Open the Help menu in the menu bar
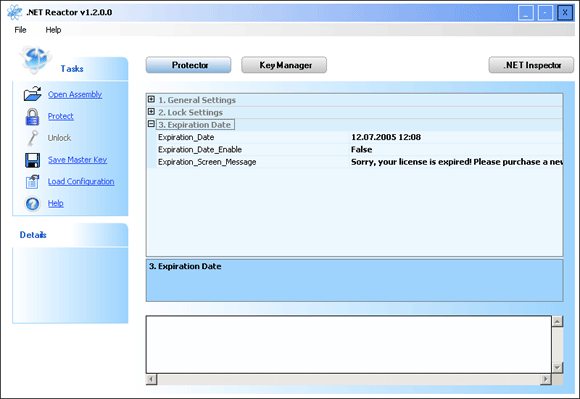Image resolution: width=580 pixels, height=399 pixels. pos(53,30)
